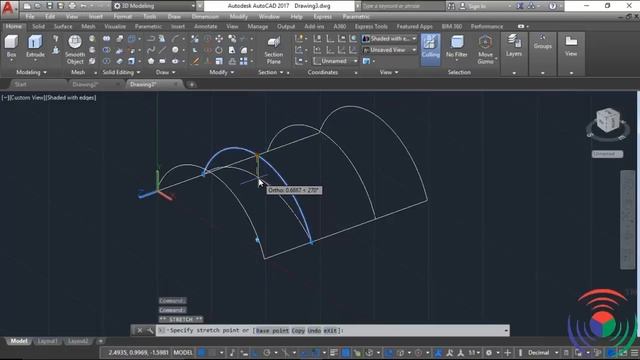Click the Line tool in Draw panel

[162, 50]
